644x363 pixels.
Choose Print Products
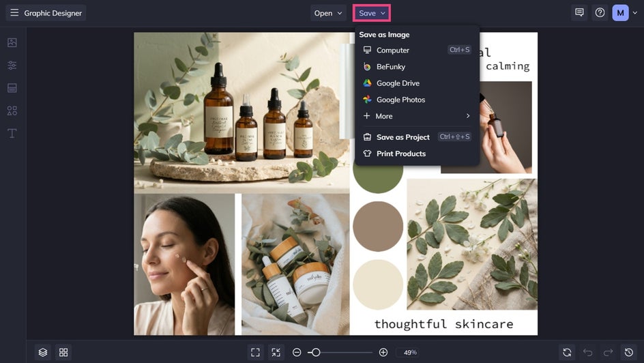point(417,154)
